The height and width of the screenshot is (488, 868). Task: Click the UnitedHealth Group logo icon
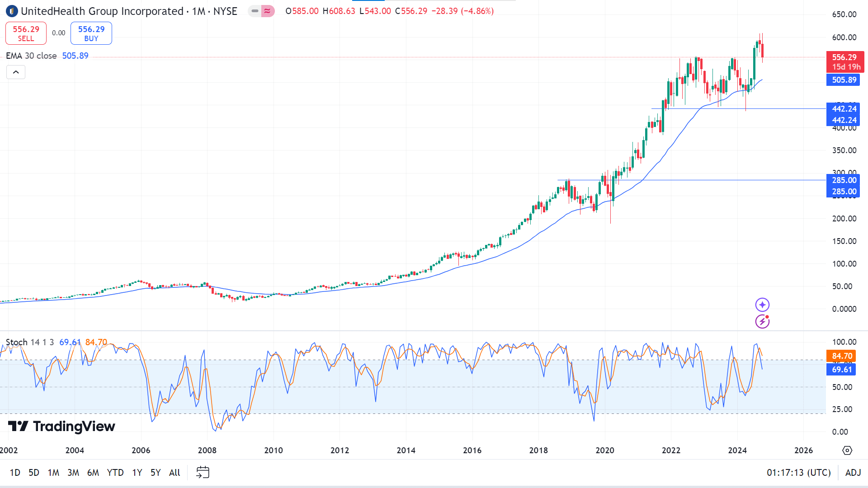click(12, 11)
